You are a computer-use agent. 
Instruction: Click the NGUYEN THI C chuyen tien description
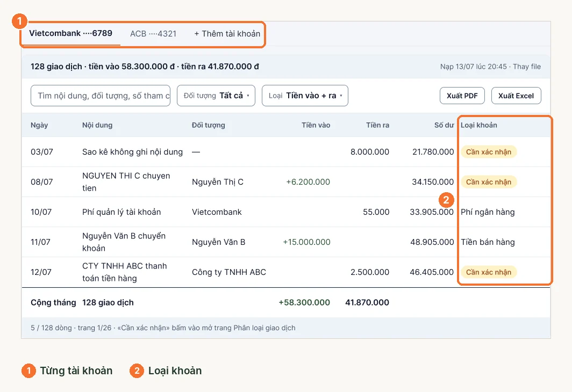pos(126,182)
